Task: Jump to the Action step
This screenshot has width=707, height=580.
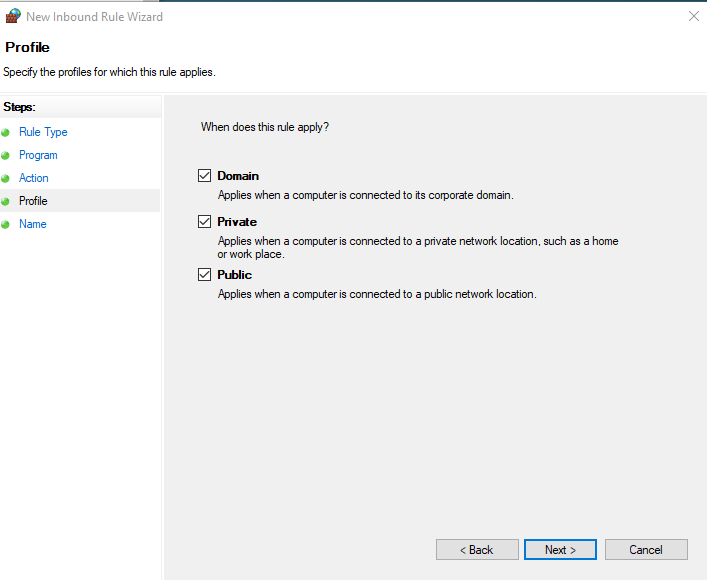Action: [34, 178]
